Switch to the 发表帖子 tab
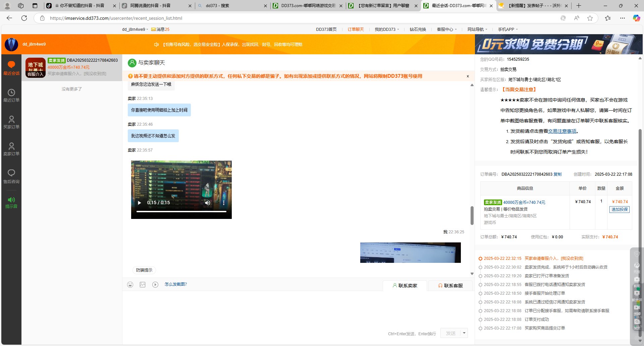The image size is (644, 346). 534,6
